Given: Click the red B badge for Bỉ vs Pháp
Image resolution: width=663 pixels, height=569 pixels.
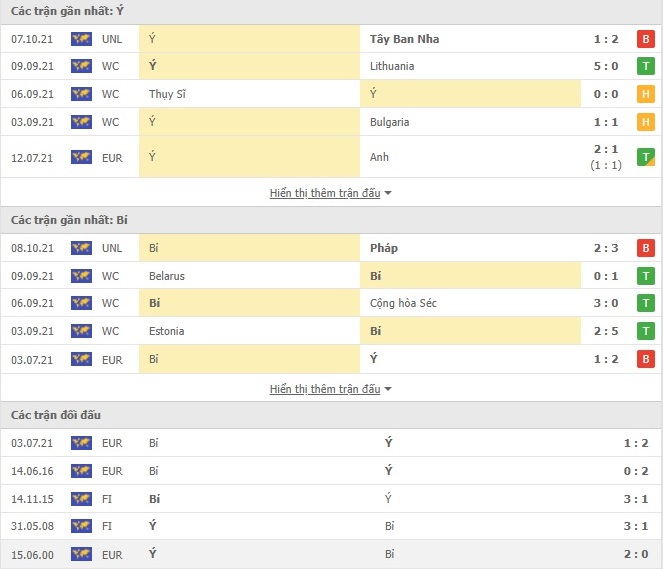Looking at the screenshot, I should 646,248.
